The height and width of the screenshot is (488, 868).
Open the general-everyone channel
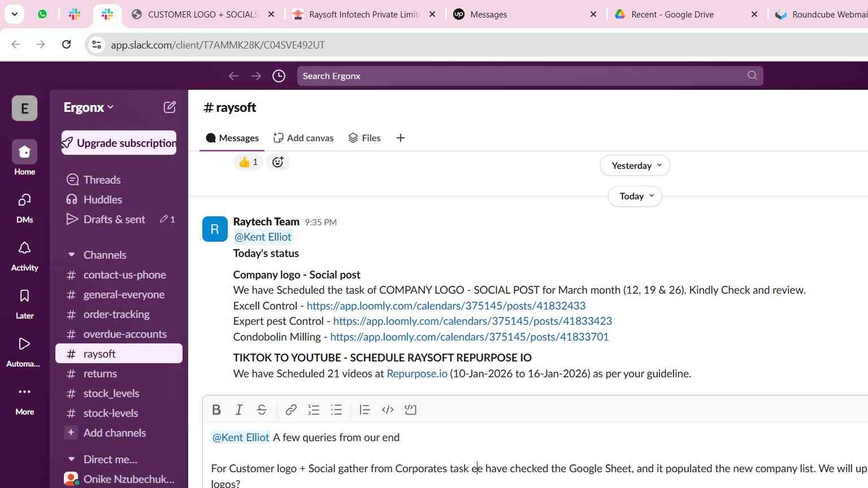click(119, 295)
